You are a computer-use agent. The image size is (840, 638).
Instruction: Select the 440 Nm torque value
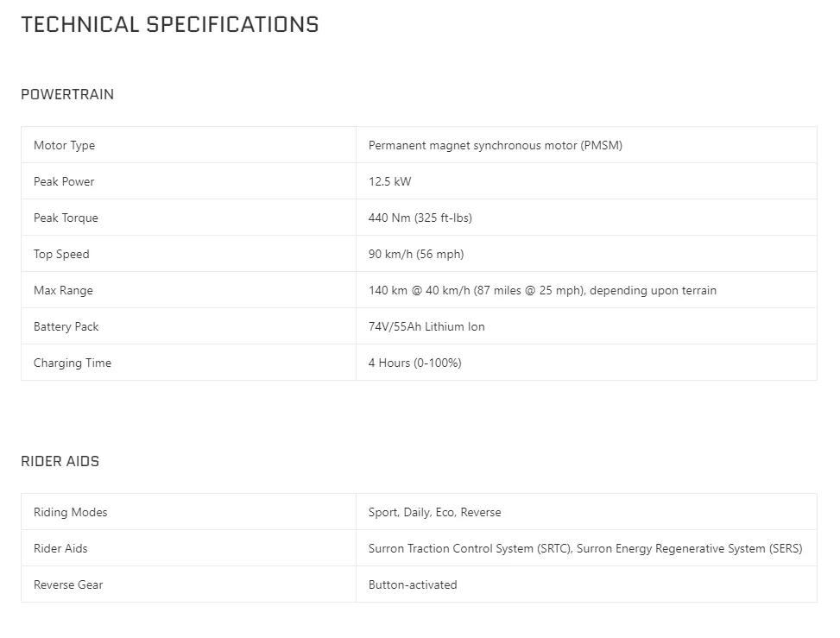click(x=420, y=218)
